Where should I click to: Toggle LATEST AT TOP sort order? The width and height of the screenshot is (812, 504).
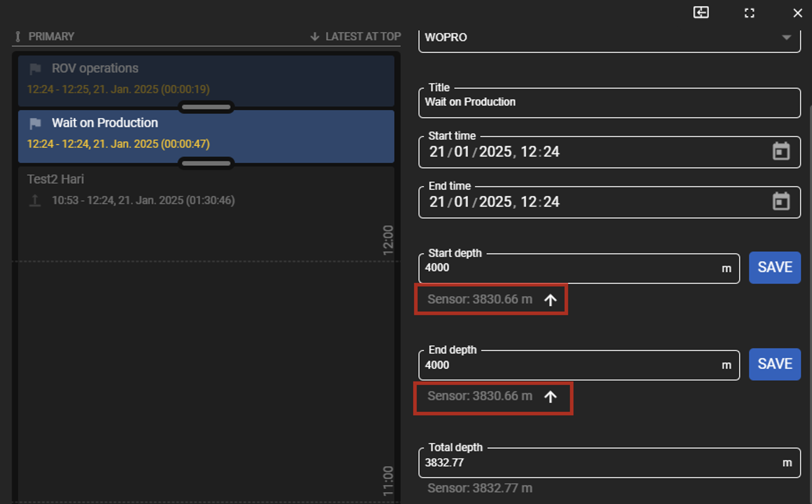(x=356, y=36)
